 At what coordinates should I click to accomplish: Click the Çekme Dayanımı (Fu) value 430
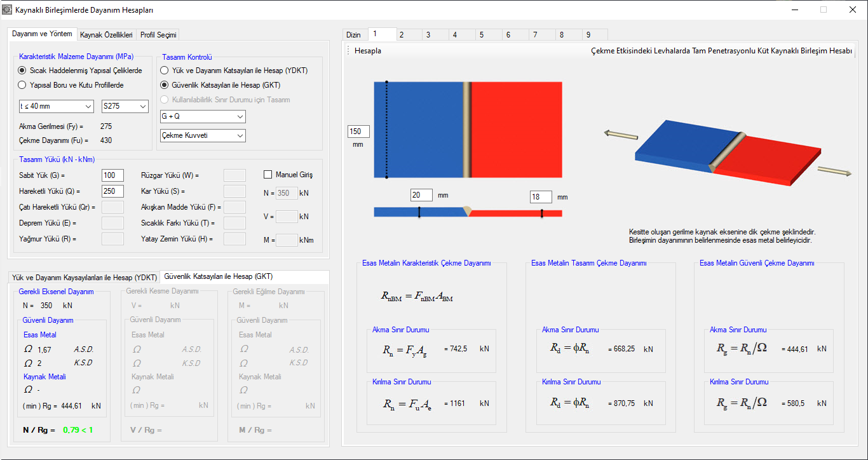(x=106, y=140)
